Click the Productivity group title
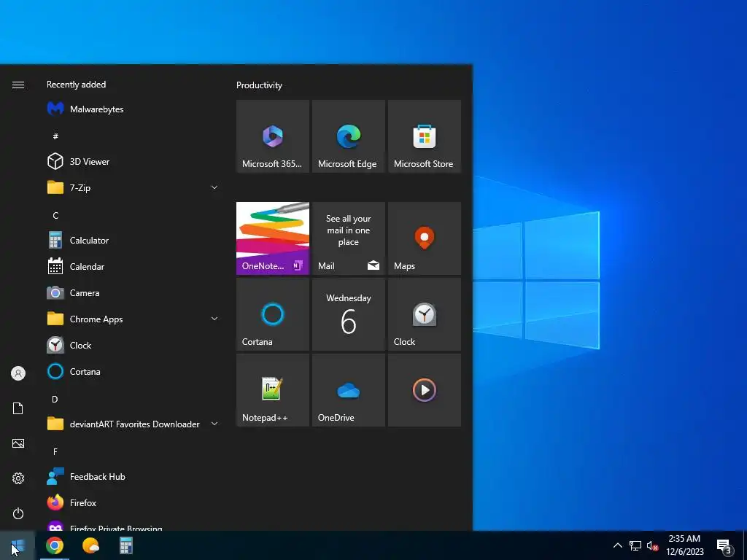The height and width of the screenshot is (560, 747). pyautogui.click(x=259, y=85)
